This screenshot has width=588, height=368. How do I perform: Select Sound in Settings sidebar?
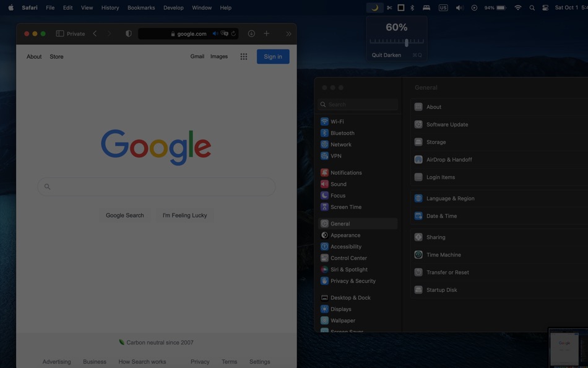click(x=358, y=184)
